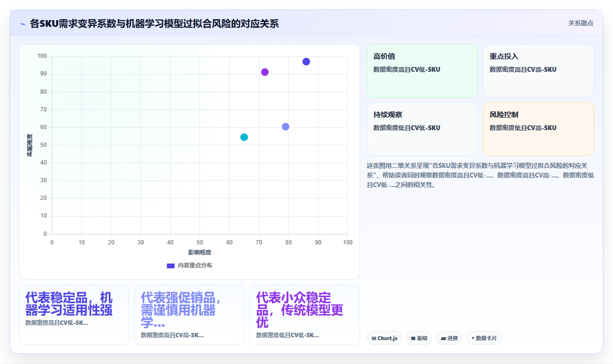Image resolution: width=613 pixels, height=364 pixels.
Task: Click the 表格 tag icon
Action: point(413,338)
